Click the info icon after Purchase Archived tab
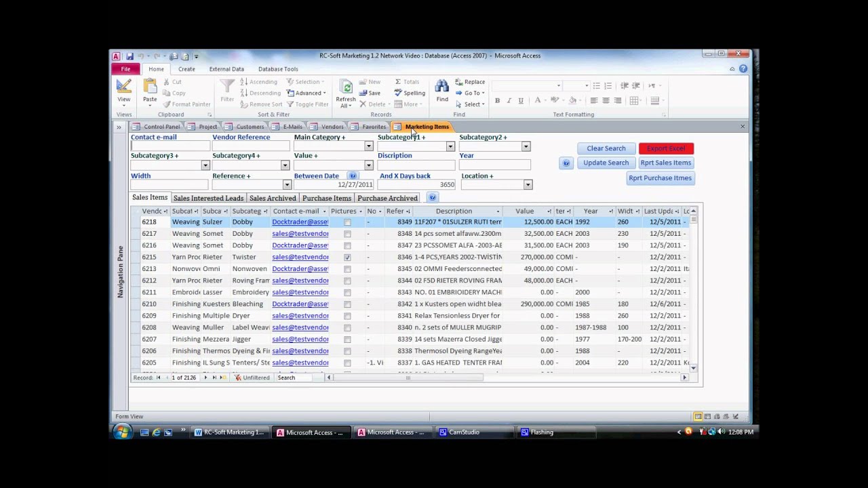Image resolution: width=868 pixels, height=488 pixels. point(432,198)
